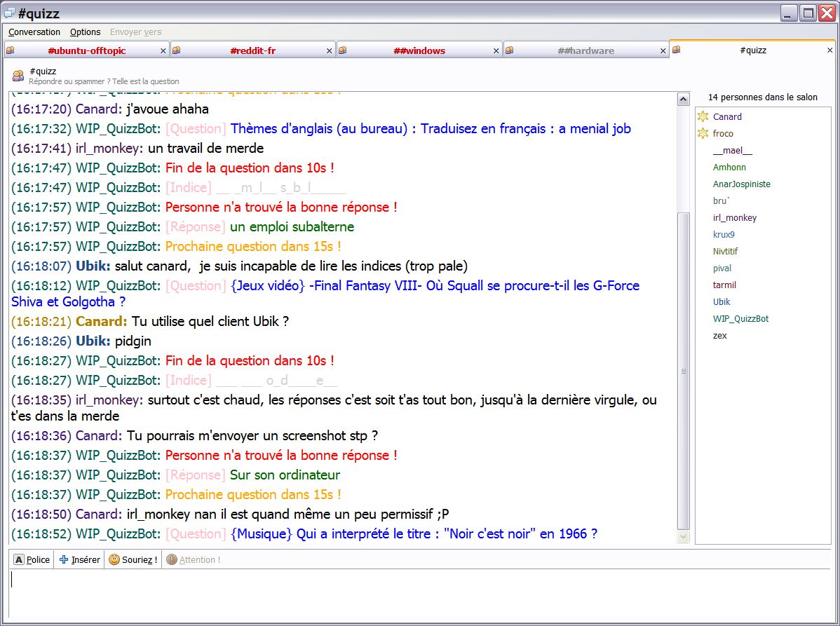This screenshot has width=840, height=626.
Task: Click the operator star icon next to froco
Action: [x=703, y=133]
